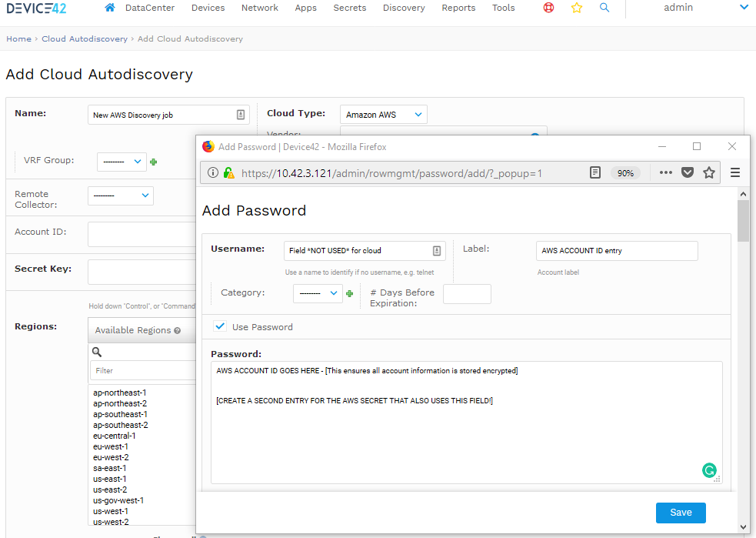Uncheck the Use Password checkbox
756x538 pixels.
pos(220,326)
